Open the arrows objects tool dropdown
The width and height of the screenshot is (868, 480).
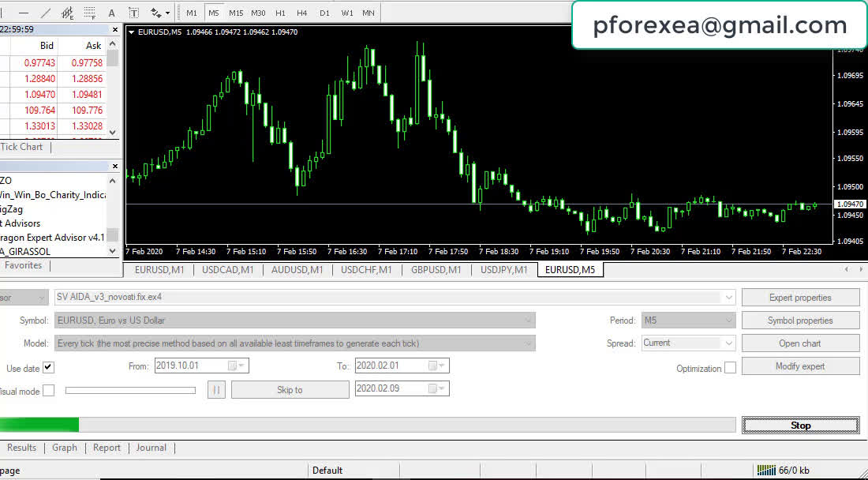[160, 13]
